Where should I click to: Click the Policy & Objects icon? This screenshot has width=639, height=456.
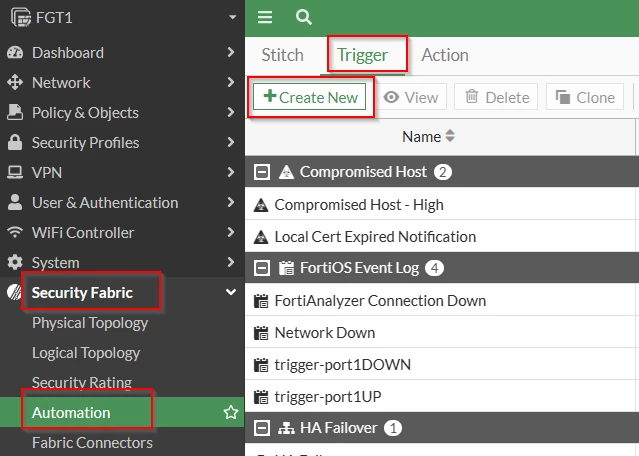[x=15, y=112]
